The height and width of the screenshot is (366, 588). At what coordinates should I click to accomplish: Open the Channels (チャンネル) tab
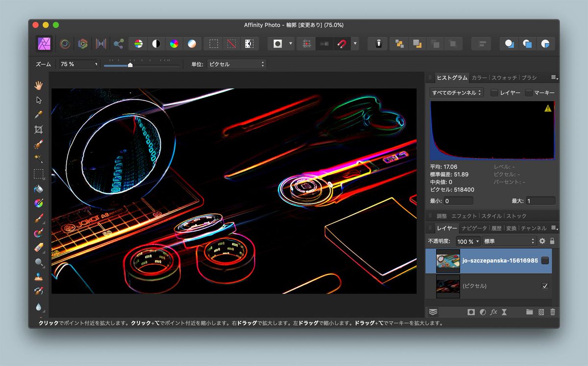[534, 228]
